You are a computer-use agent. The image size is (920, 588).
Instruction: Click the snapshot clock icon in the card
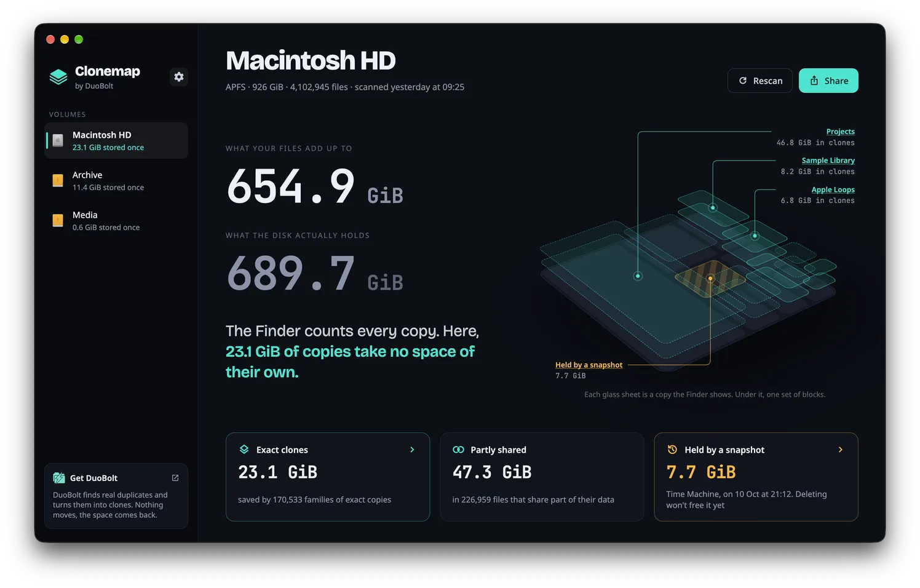672,450
